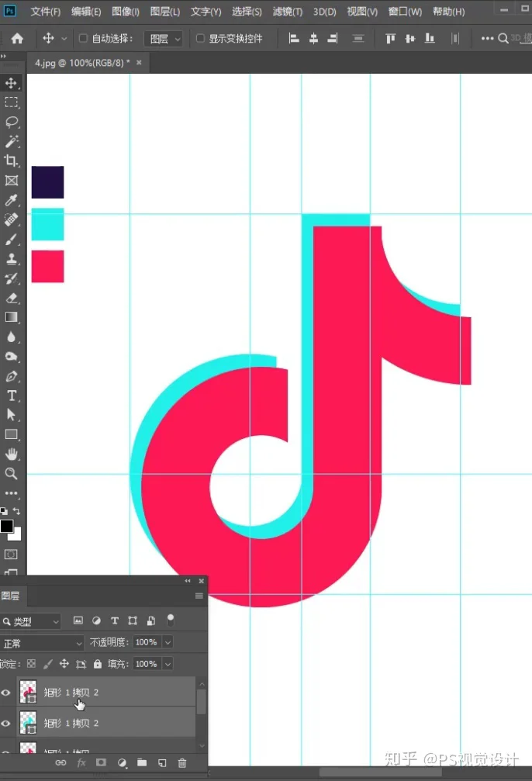Align top edges in options bar

(x=391, y=38)
